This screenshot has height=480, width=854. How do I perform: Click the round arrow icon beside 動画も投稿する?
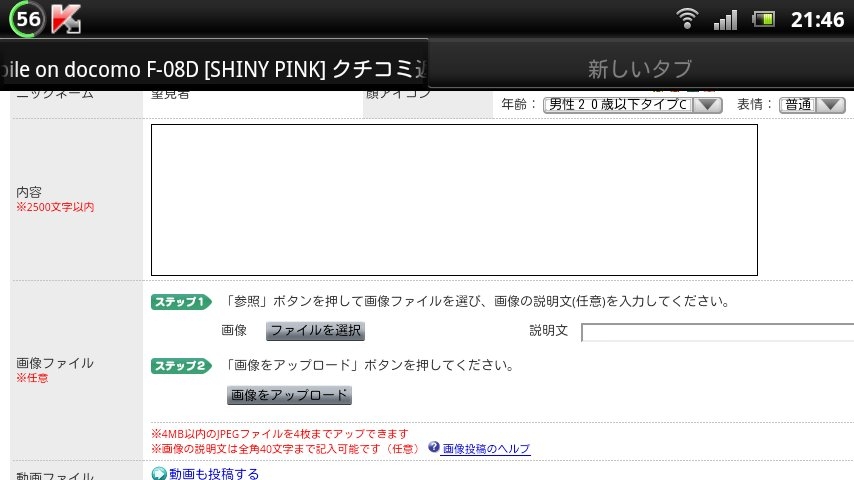click(158, 473)
